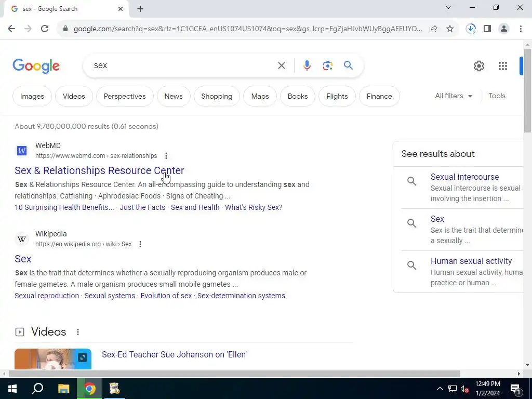Image resolution: width=532 pixels, height=399 pixels.
Task: Click the Wikipedia favicon
Action: pos(22,239)
